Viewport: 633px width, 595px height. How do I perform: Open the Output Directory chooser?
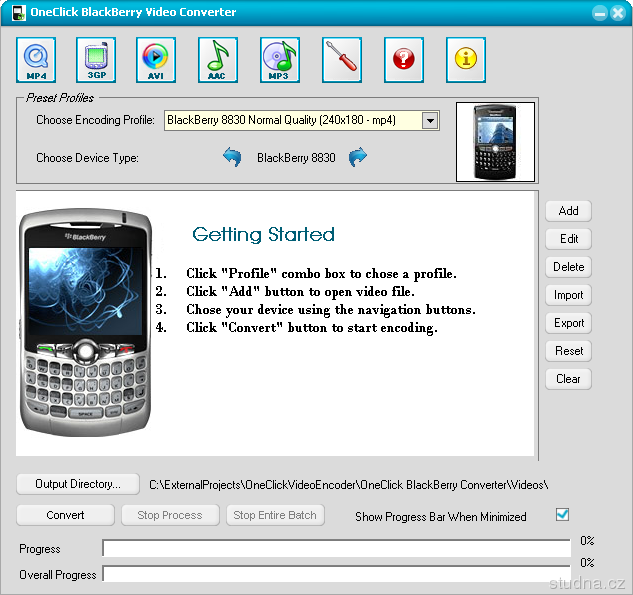(x=78, y=484)
